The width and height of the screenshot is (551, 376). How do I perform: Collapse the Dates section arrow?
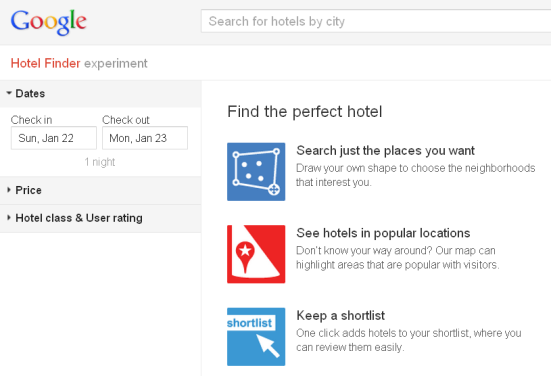pyautogui.click(x=9, y=93)
